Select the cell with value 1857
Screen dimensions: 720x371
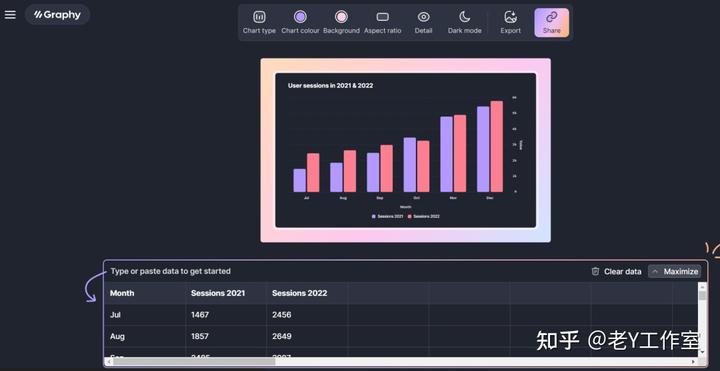[x=226, y=336]
